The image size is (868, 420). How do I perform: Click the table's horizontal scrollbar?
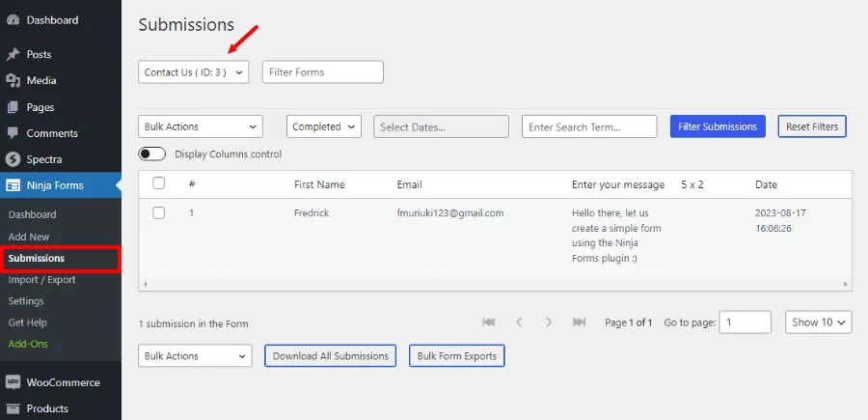pos(496,285)
